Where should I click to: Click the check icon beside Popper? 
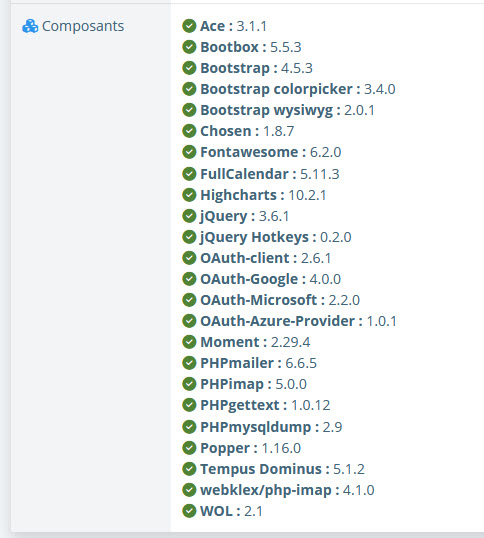coord(189,448)
